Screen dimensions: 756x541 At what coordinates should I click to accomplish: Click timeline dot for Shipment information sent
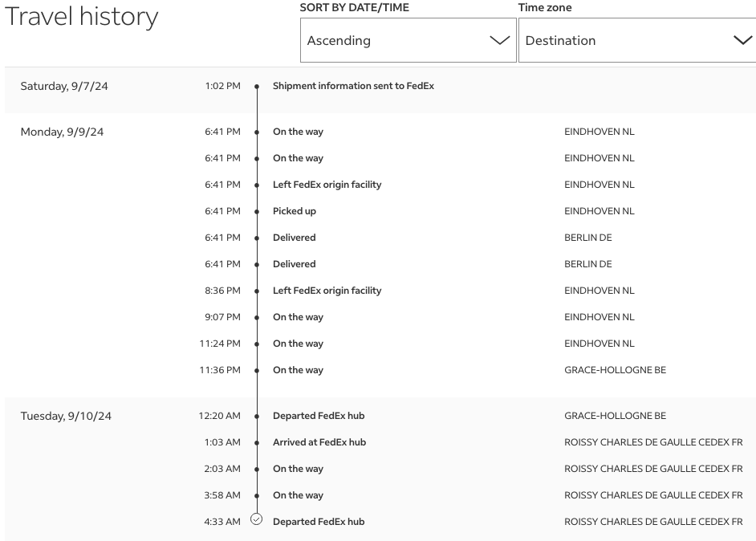click(x=257, y=86)
